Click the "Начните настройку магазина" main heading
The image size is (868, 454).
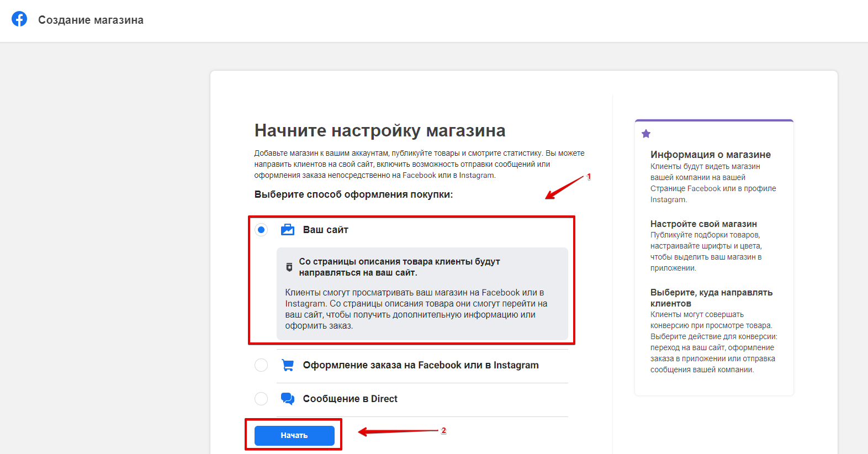point(380,130)
